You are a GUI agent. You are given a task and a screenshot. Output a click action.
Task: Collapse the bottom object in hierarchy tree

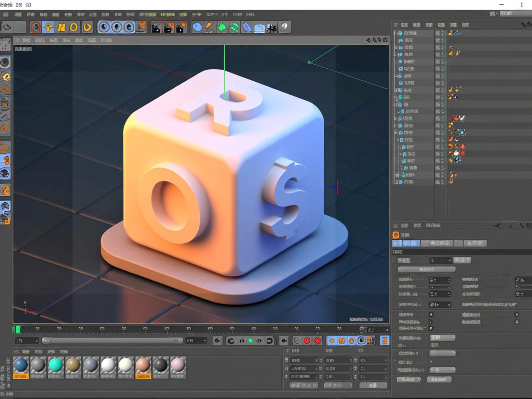395,182
